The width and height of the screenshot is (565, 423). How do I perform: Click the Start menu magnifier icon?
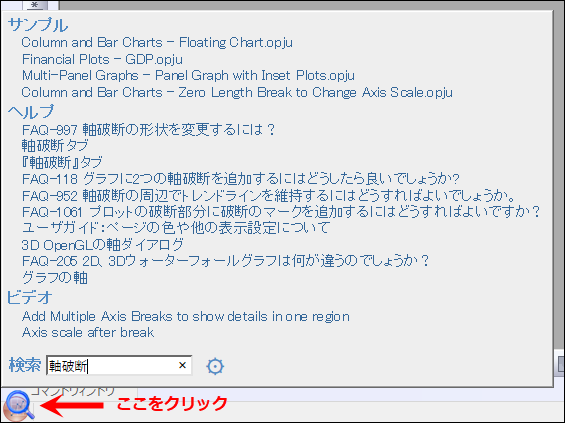pos(19,406)
